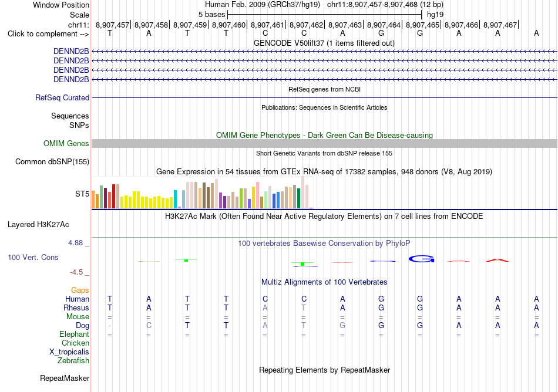
Task: Click the third DENND2B gene label
Action: (x=71, y=70)
